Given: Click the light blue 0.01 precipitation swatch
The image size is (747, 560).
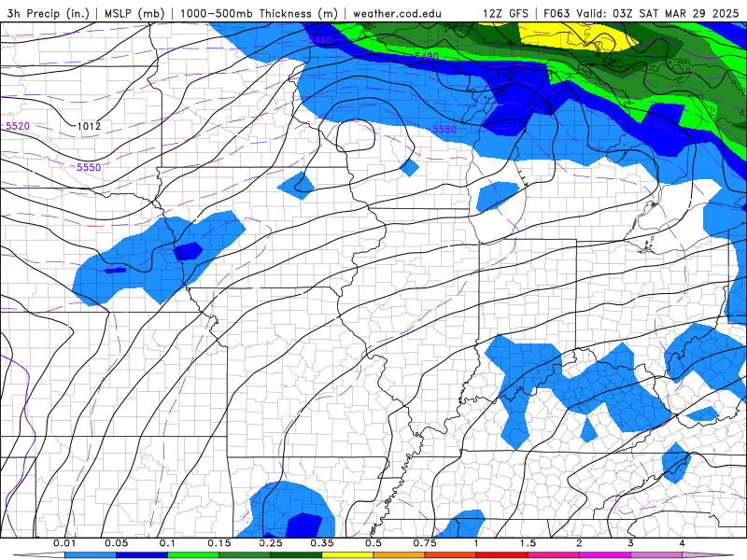Looking at the screenshot, I should pos(91,555).
